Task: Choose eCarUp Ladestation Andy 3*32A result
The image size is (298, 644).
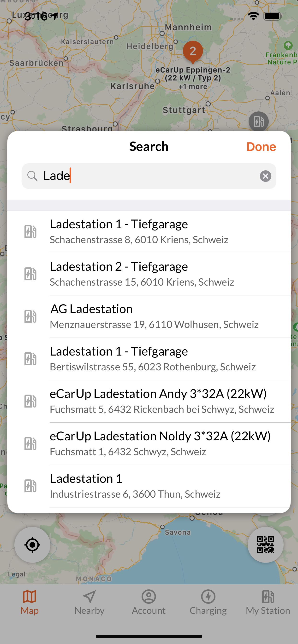Action: [x=149, y=401]
